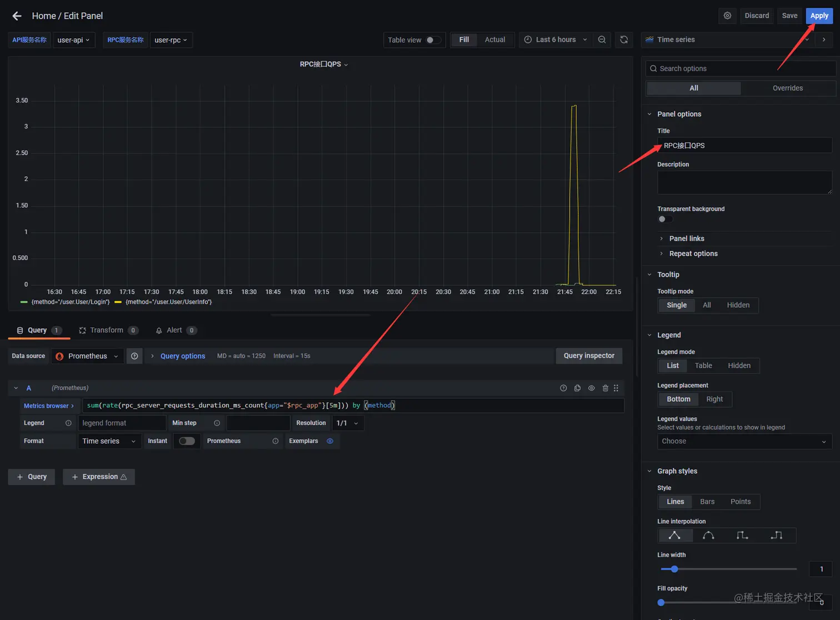Toggle the Instant query switch
Image resolution: width=840 pixels, height=620 pixels.
[x=187, y=441]
